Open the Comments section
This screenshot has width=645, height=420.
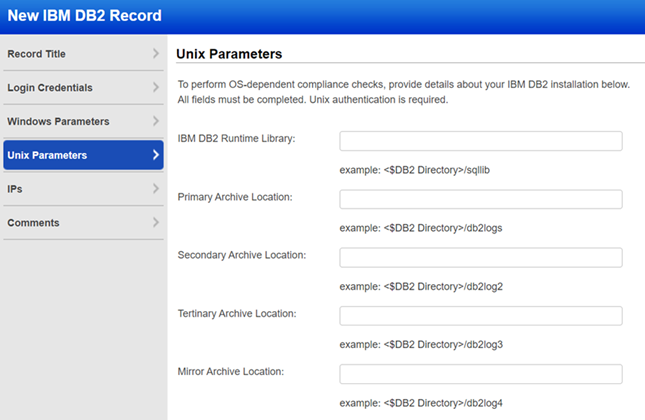coord(33,222)
